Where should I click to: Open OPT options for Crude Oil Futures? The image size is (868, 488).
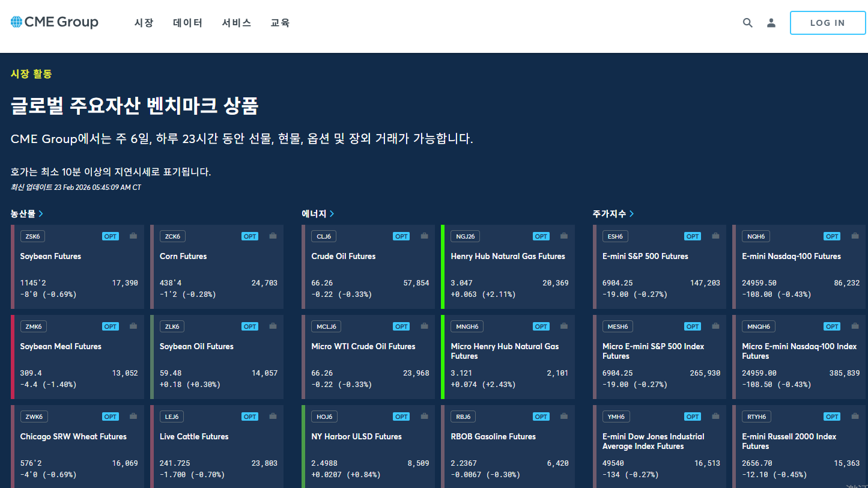(x=401, y=236)
